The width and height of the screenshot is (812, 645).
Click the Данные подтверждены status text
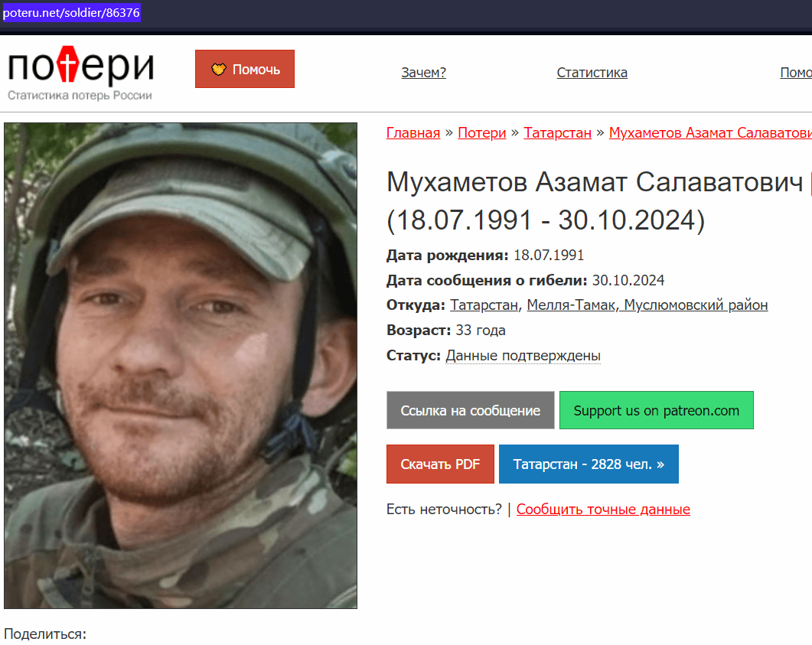[x=523, y=356]
